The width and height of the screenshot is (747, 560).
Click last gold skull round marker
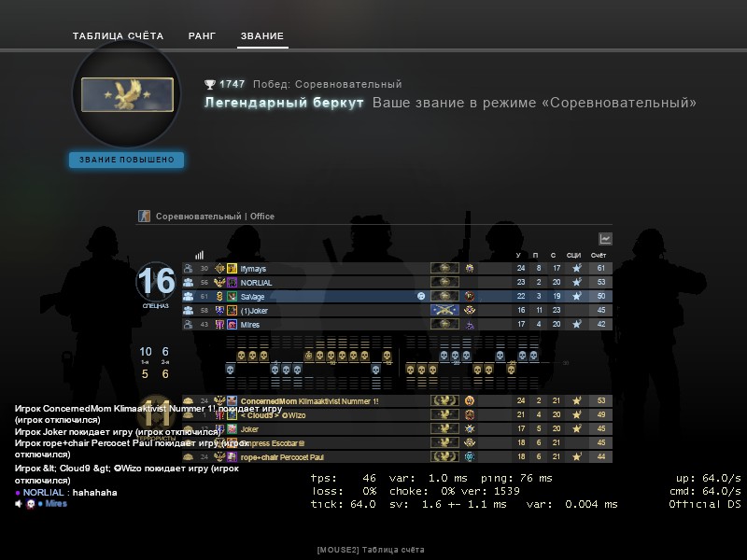[511, 369]
